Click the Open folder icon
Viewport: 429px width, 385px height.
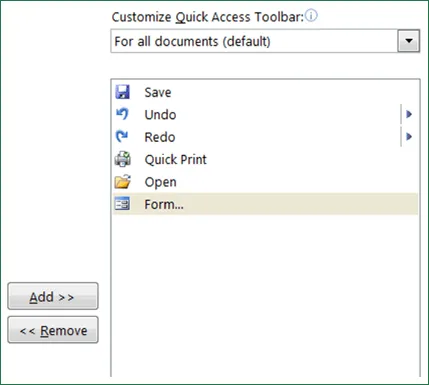point(123,182)
